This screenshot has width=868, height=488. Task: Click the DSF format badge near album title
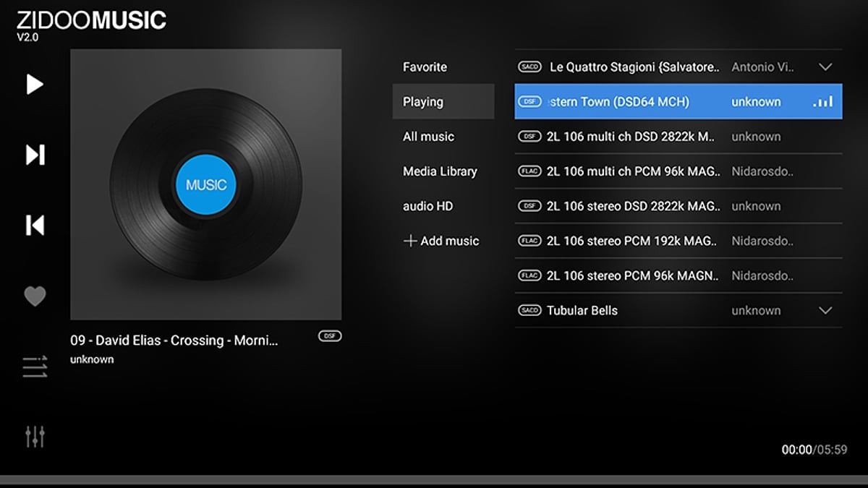329,335
